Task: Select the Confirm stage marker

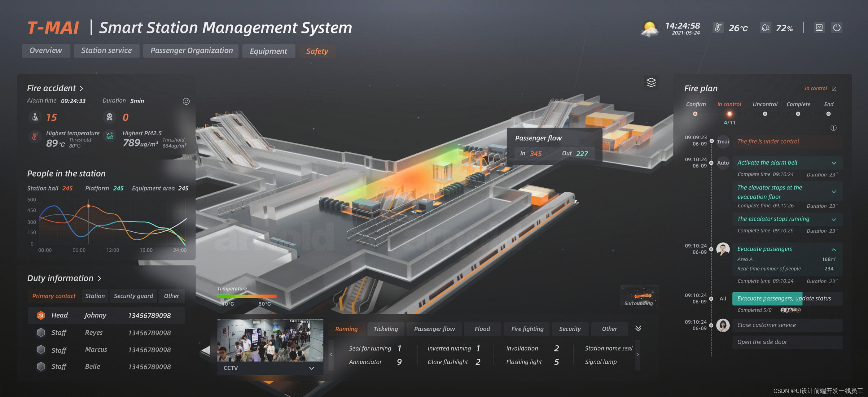Action: point(695,114)
